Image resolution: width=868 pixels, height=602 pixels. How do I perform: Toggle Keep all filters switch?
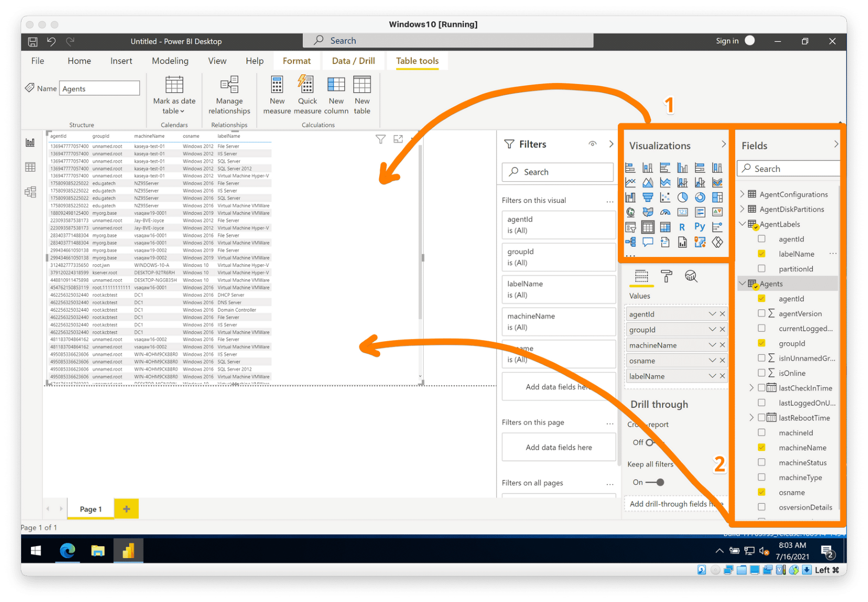coord(655,482)
